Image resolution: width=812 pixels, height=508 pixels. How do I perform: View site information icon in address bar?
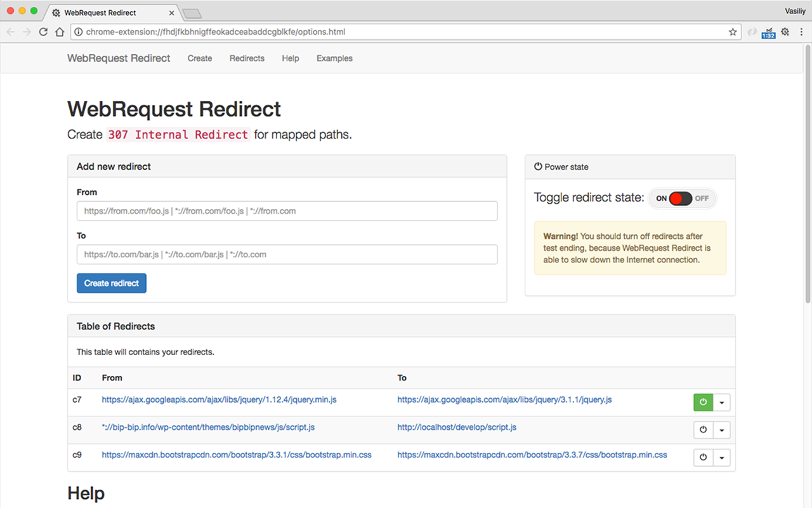79,32
